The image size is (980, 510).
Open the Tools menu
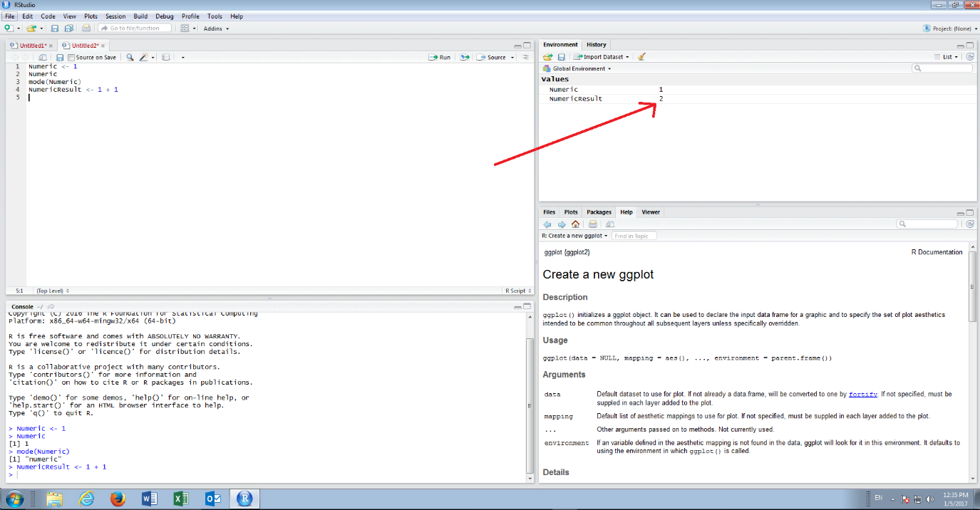click(215, 16)
